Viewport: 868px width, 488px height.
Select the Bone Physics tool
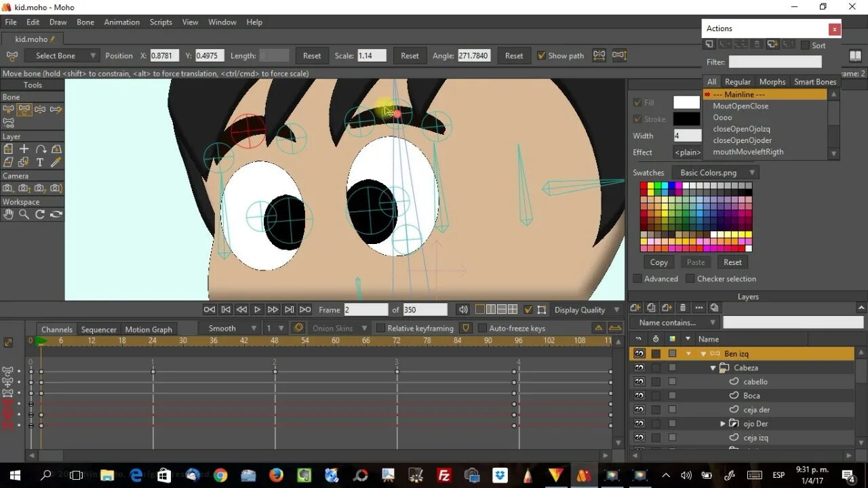coord(8,123)
